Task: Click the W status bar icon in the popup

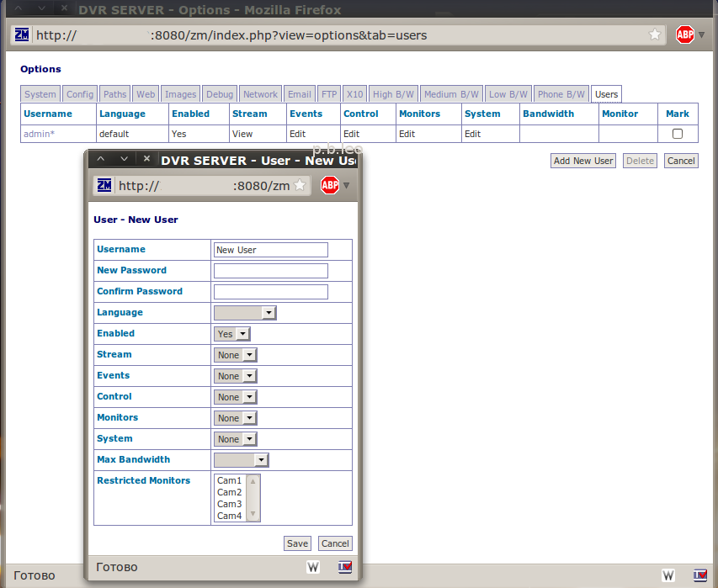Action: point(313,568)
